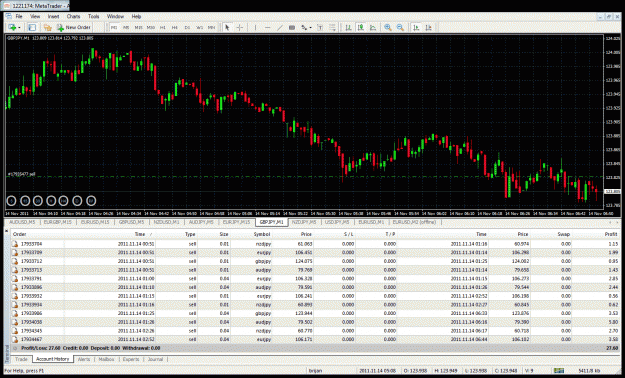Switch chart to the D1 timeframe

[187, 28]
